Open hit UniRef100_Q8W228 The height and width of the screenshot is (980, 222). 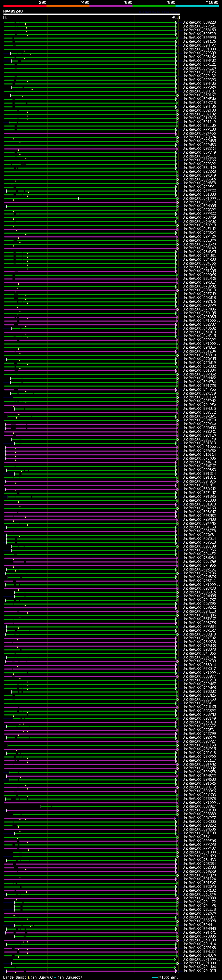click(x=199, y=23)
